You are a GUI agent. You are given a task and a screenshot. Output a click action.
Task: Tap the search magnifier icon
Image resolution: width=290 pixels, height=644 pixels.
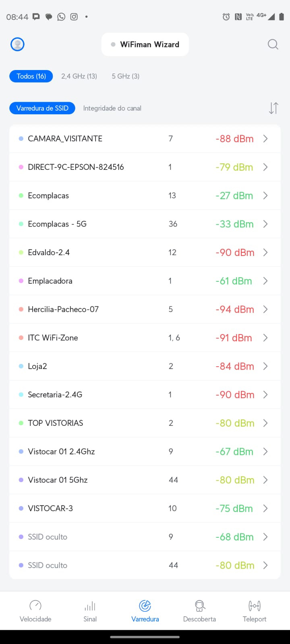pyautogui.click(x=273, y=44)
